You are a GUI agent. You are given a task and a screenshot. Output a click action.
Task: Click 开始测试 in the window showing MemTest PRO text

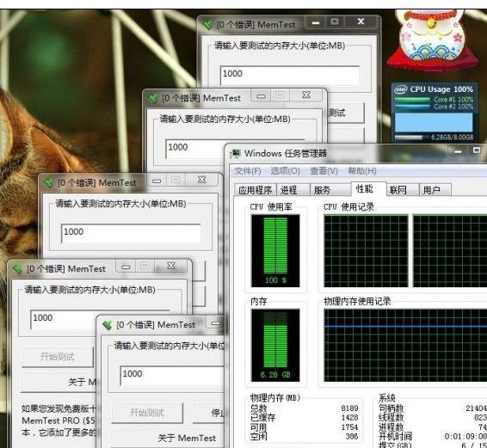pyautogui.click(x=58, y=357)
